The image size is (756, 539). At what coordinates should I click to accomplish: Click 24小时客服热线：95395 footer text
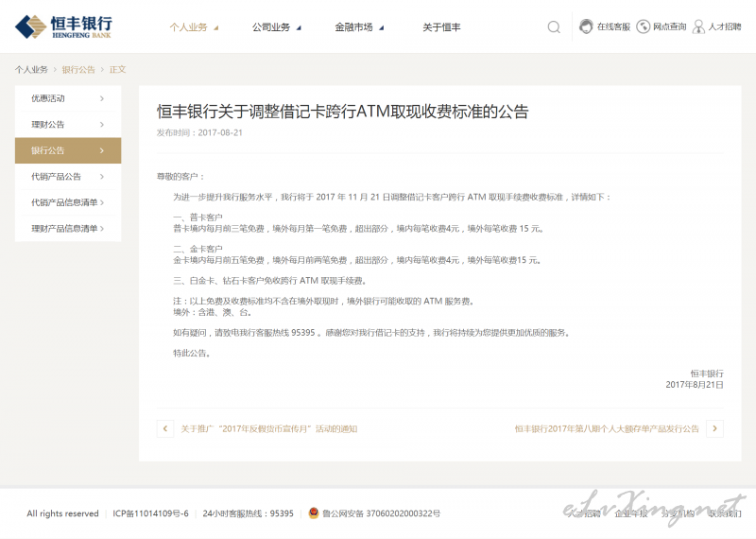tap(248, 513)
